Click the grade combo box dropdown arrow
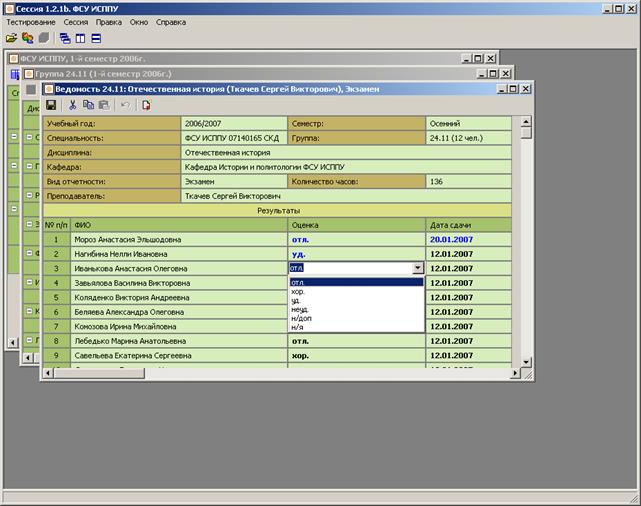641x506 pixels. (x=416, y=268)
